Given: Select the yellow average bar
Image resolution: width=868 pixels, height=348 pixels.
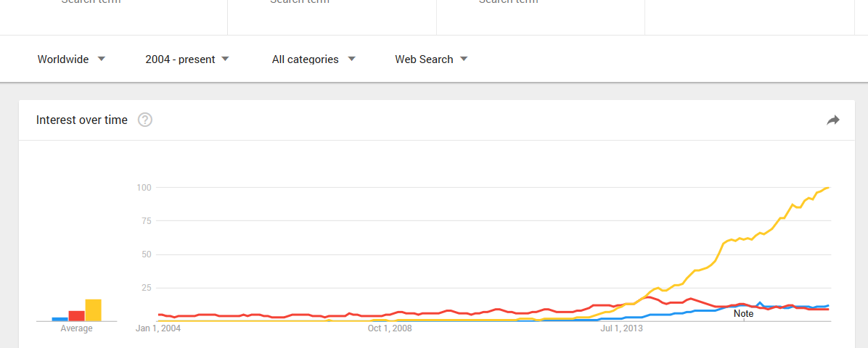Looking at the screenshot, I should (93, 310).
